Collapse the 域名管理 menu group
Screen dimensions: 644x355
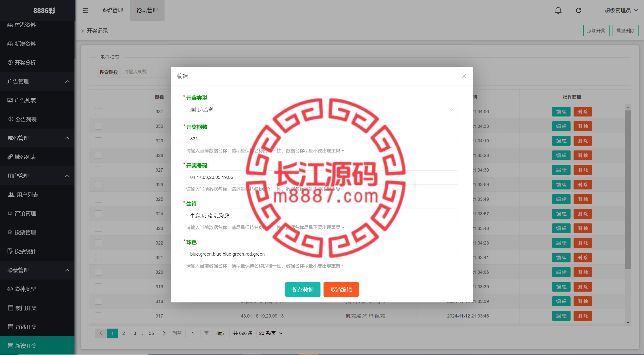coord(37,138)
